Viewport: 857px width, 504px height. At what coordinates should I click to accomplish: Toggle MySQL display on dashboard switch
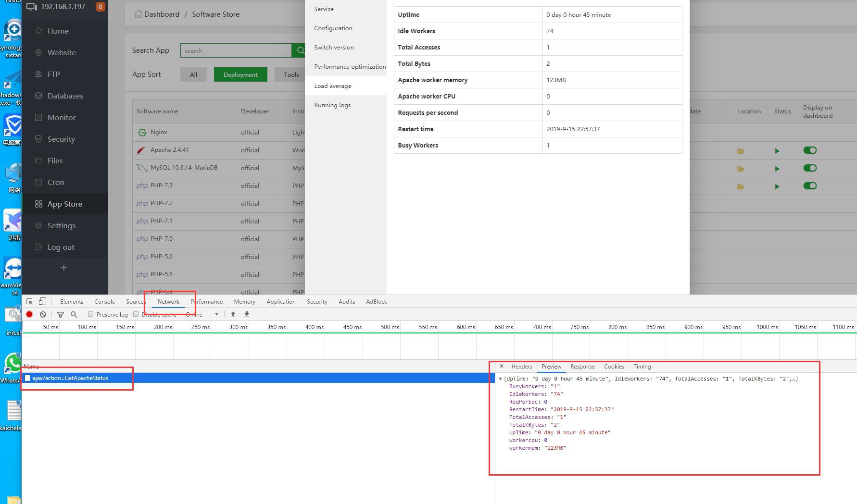click(x=810, y=168)
